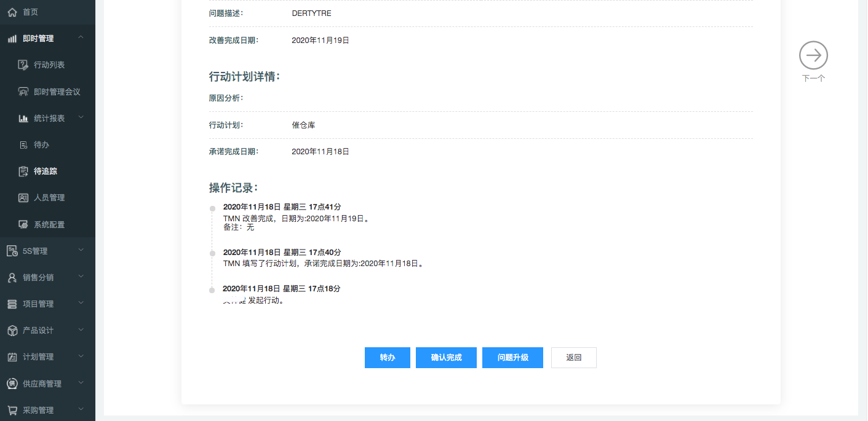Expand the 销售分销 submenu arrow

81,277
